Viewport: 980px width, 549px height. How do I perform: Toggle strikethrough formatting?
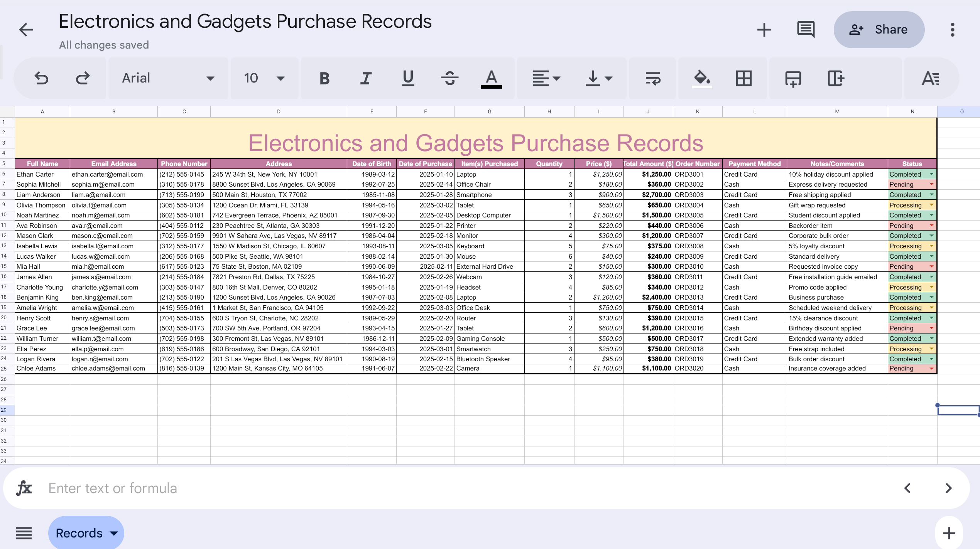tap(449, 78)
